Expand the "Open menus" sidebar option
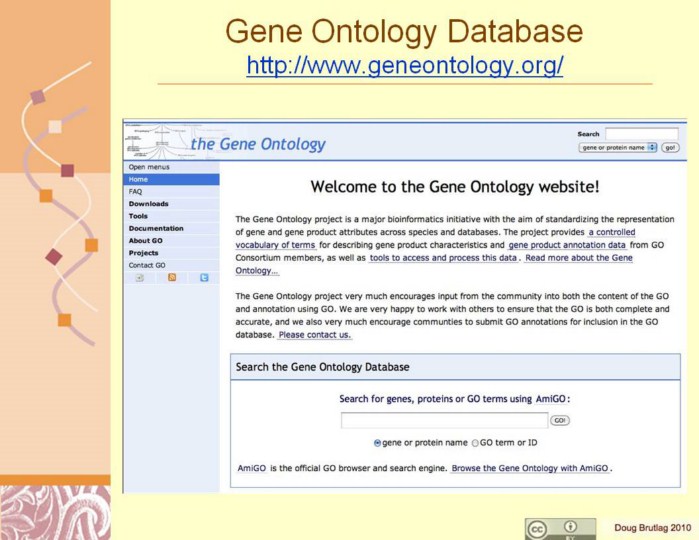This screenshot has height=540, width=699. pyautogui.click(x=149, y=167)
